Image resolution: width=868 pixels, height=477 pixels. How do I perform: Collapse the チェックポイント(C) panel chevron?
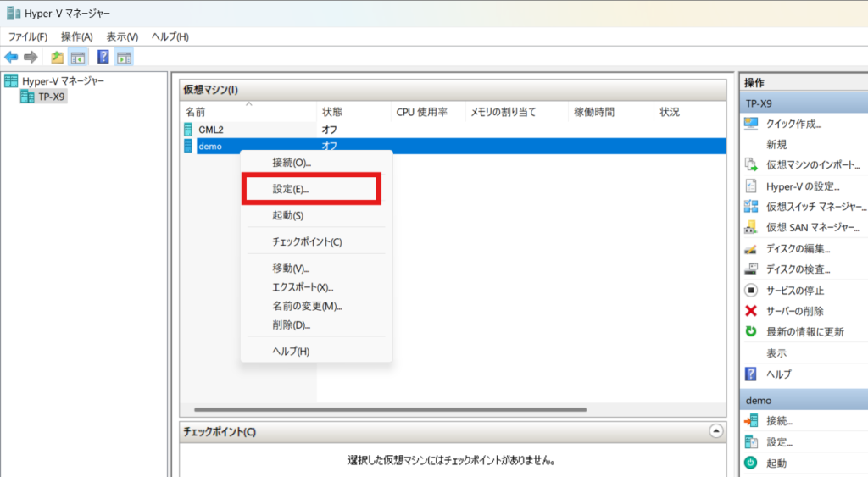(715, 431)
